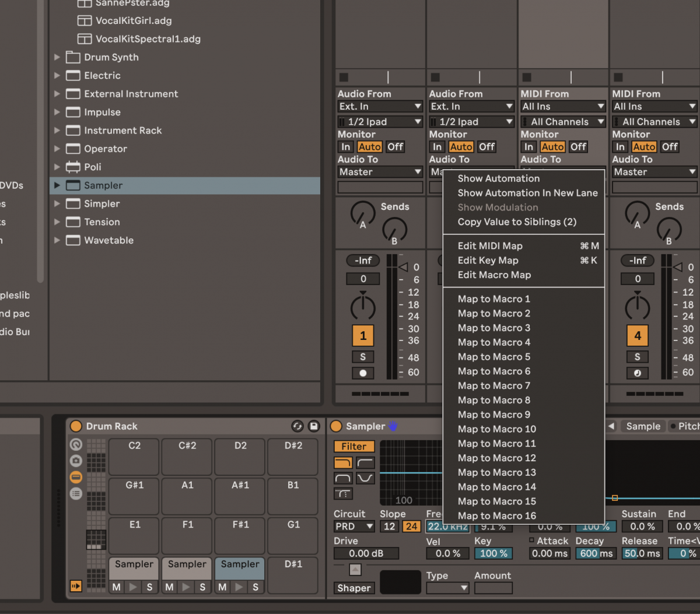Select the lowpass filter shape icon
Screen dimensions: 700x614
click(x=343, y=463)
